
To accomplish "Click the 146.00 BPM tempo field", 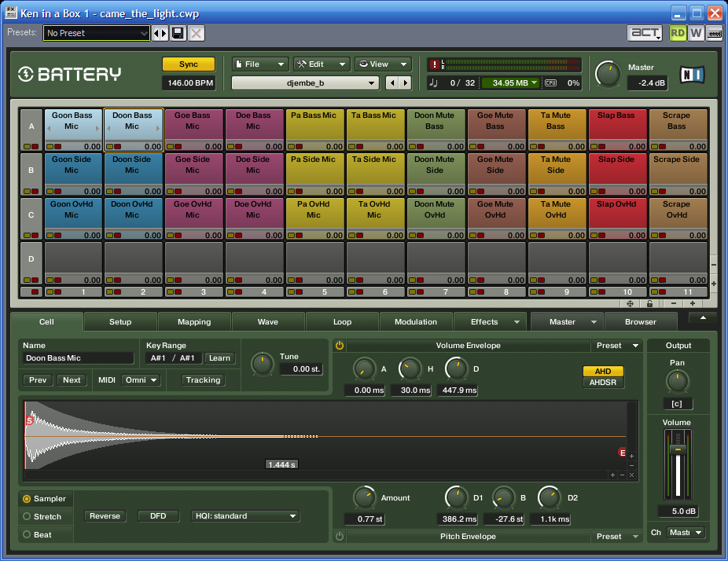I will [190, 83].
